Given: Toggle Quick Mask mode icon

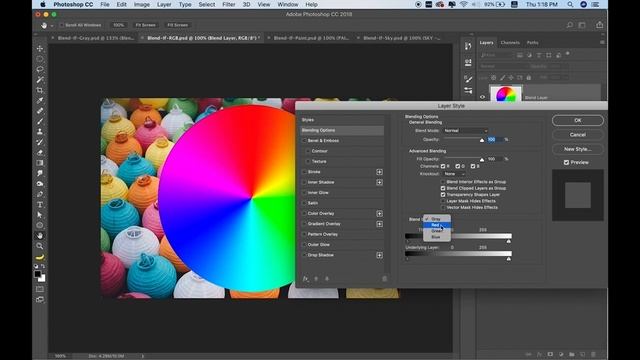Looking at the screenshot, I should [x=40, y=289].
